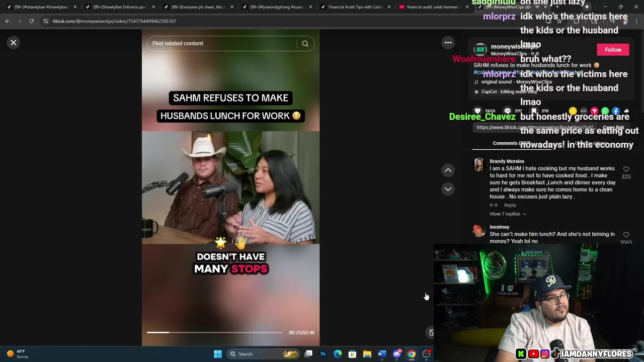Share video to Facebook
644x362 pixels.
coord(616,111)
